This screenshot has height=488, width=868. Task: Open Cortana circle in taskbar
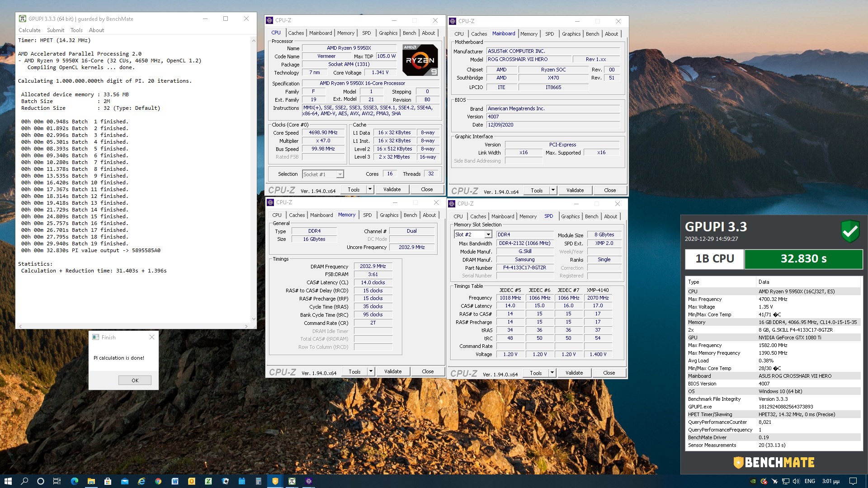tap(41, 481)
